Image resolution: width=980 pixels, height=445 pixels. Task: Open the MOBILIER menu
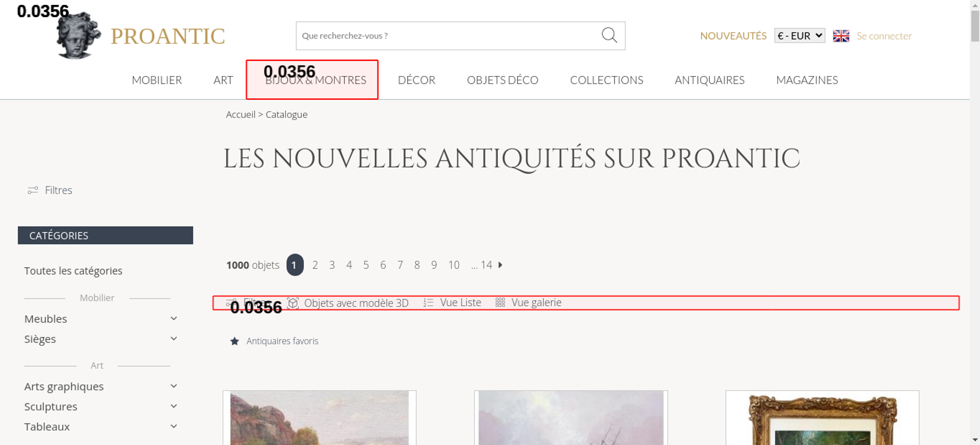pyautogui.click(x=157, y=80)
